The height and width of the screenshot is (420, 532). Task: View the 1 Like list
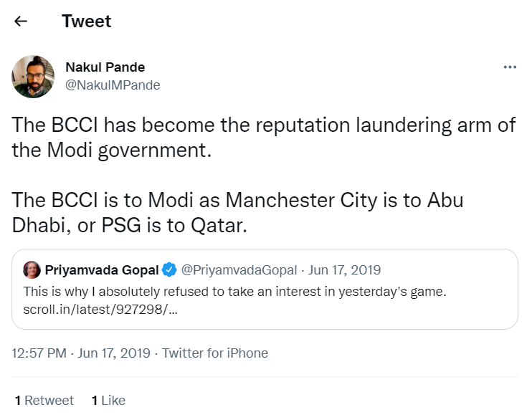(108, 401)
